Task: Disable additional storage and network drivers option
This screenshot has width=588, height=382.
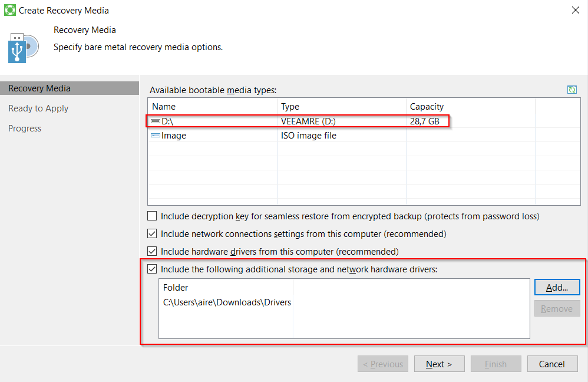Action: click(x=152, y=269)
